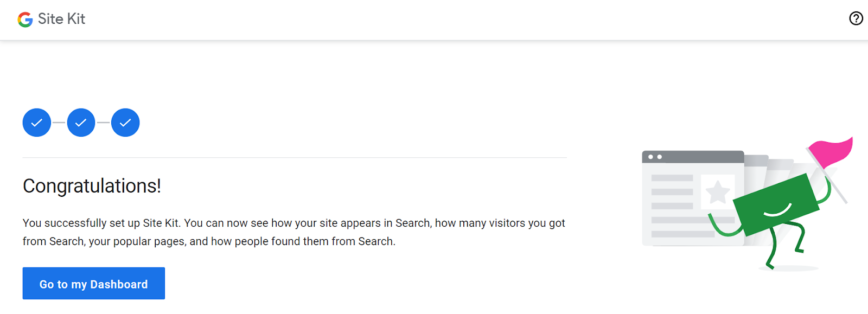Click the star icon in the illustration

click(718, 191)
